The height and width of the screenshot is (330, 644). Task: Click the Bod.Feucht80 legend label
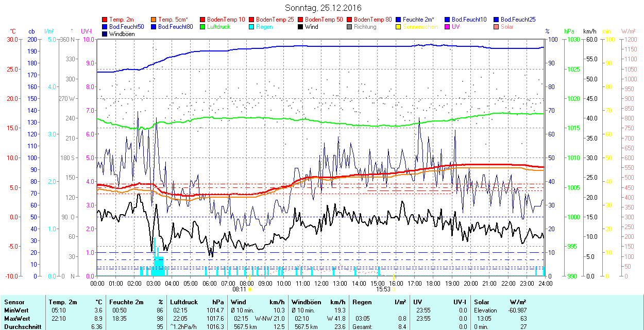[175, 27]
